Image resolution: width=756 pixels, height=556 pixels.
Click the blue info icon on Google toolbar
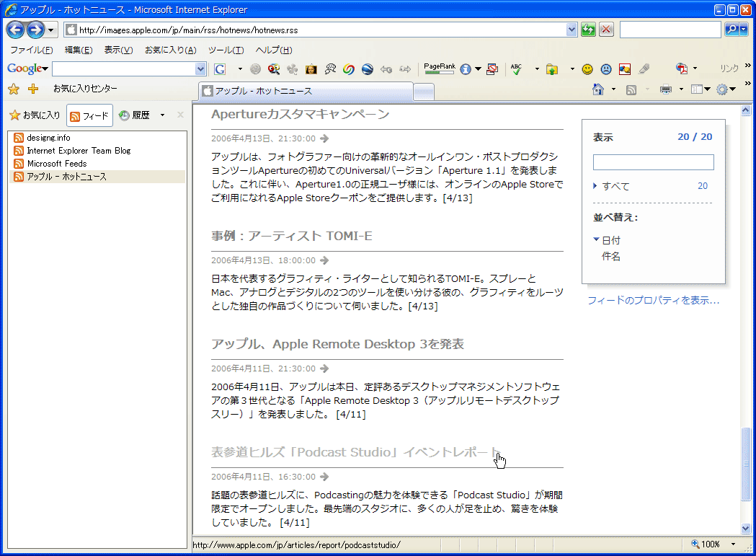coord(466,69)
